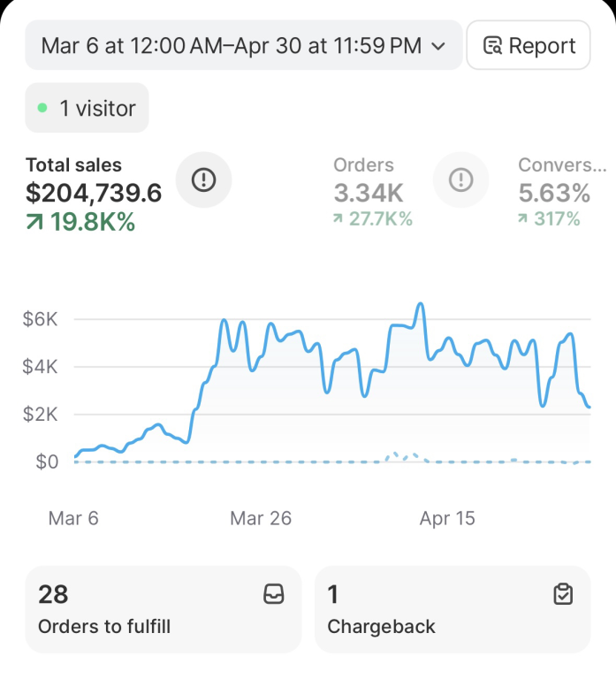Click the 5.63% conversion value

tap(554, 193)
